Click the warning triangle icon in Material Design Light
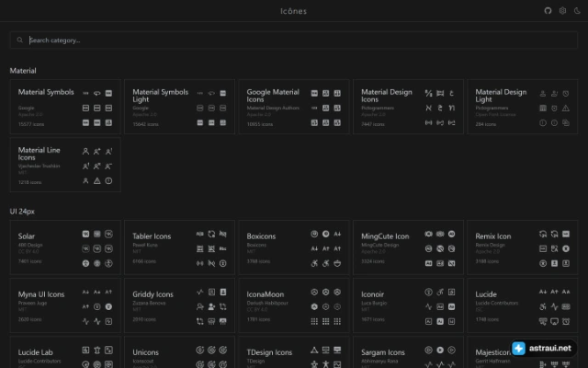Image resolution: width=588 pixels, height=368 pixels. (x=566, y=109)
